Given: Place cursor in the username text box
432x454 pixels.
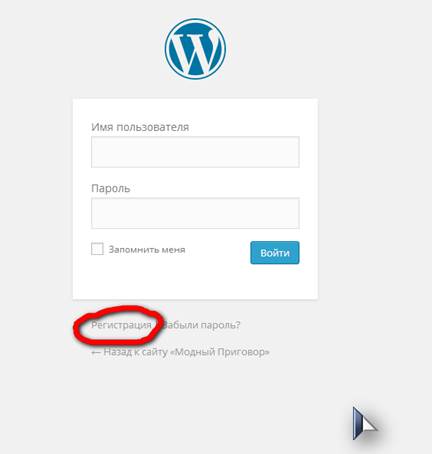Looking at the screenshot, I should pos(195,152).
